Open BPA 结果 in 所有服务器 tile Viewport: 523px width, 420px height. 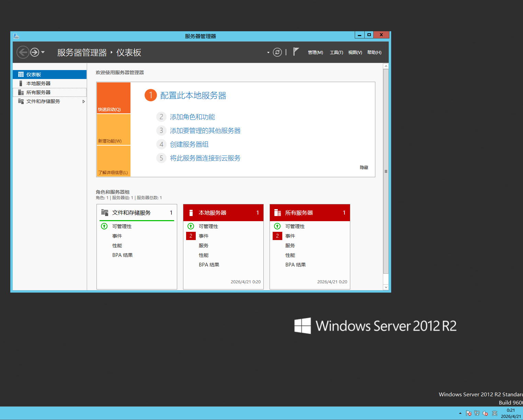pos(296,265)
